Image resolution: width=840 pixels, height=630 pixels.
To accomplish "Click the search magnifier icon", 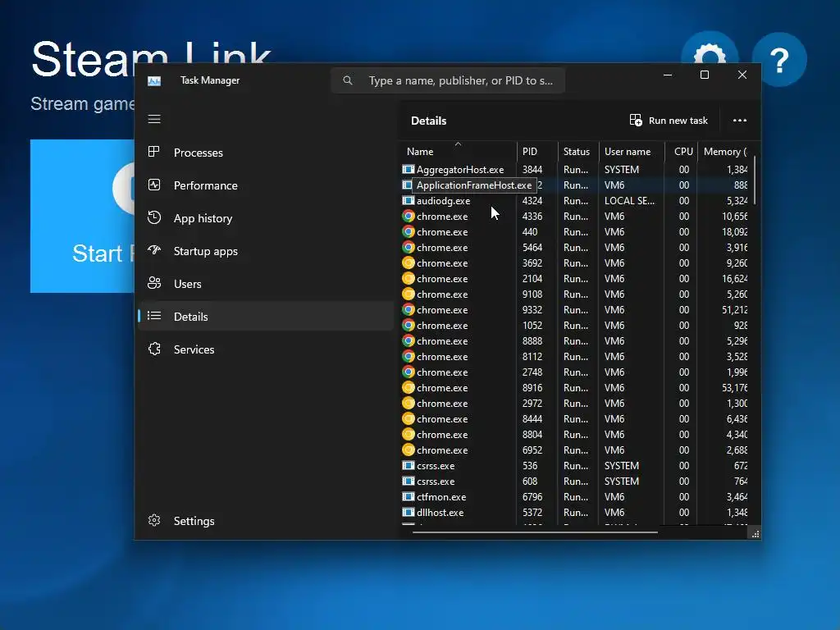I will [348, 80].
